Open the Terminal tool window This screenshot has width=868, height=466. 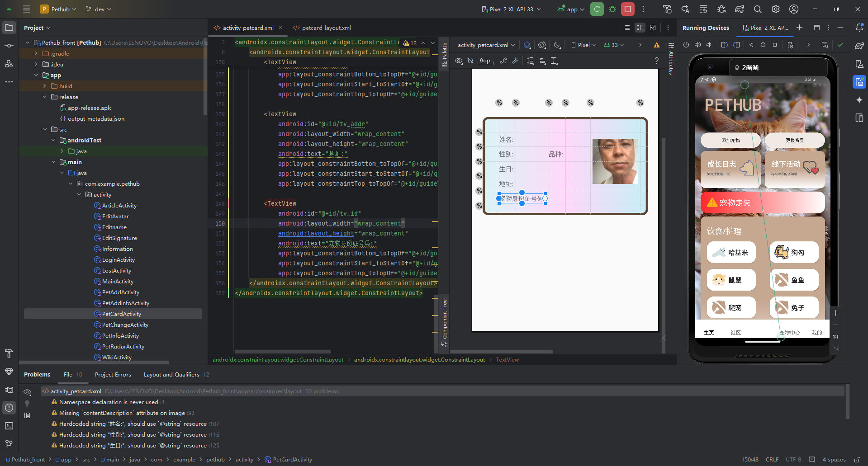point(9,426)
